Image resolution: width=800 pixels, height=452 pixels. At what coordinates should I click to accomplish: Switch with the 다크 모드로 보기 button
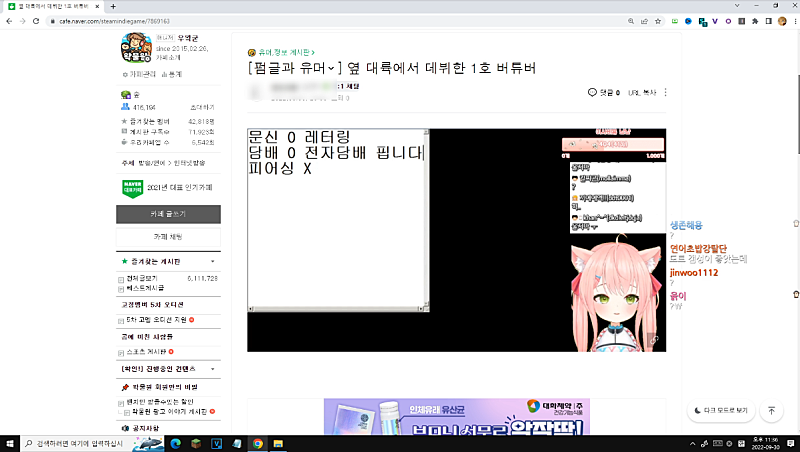pyautogui.click(x=720, y=410)
